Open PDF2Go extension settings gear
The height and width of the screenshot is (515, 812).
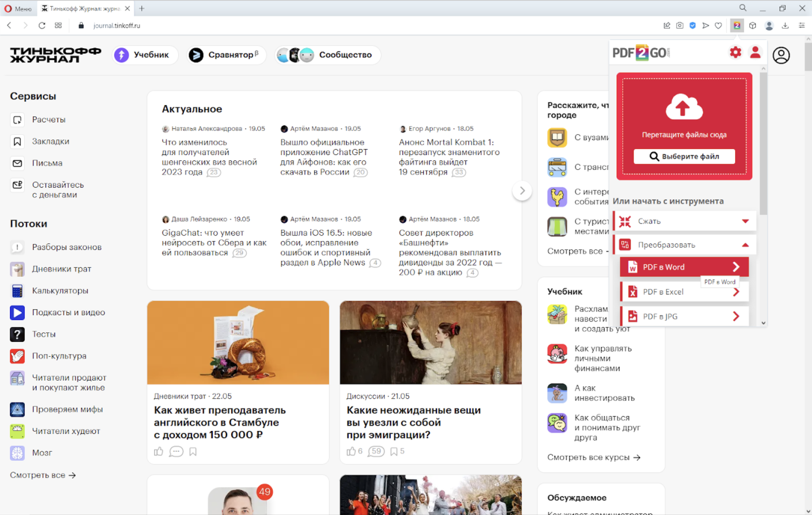click(x=735, y=52)
